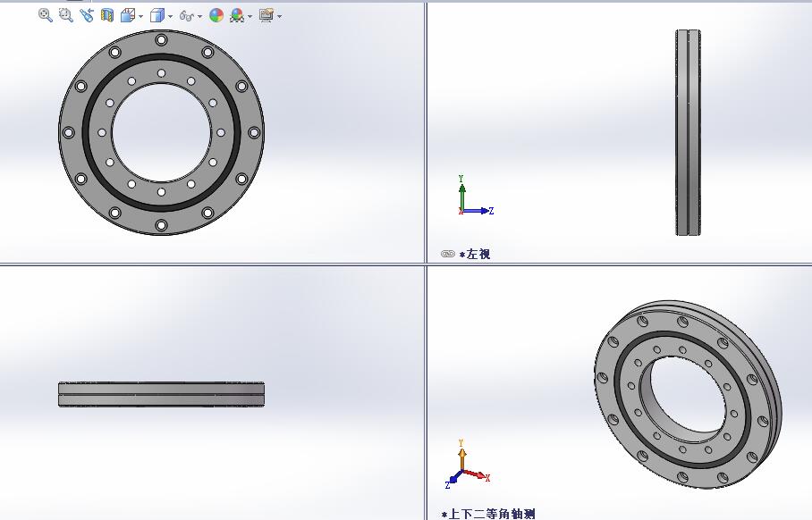
Task: Click the topmost outer bolt hole in front view
Action: (162, 40)
